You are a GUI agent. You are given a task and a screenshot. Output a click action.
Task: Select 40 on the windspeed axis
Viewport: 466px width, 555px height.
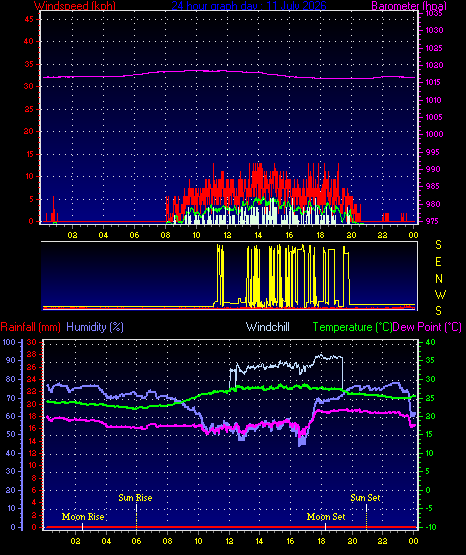29,41
